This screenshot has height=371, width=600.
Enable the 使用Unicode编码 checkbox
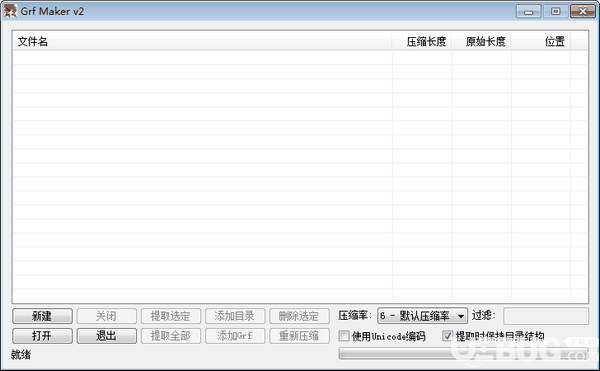pos(344,336)
